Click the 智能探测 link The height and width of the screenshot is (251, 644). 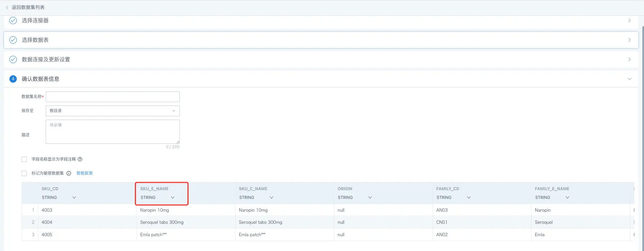pyautogui.click(x=85, y=173)
